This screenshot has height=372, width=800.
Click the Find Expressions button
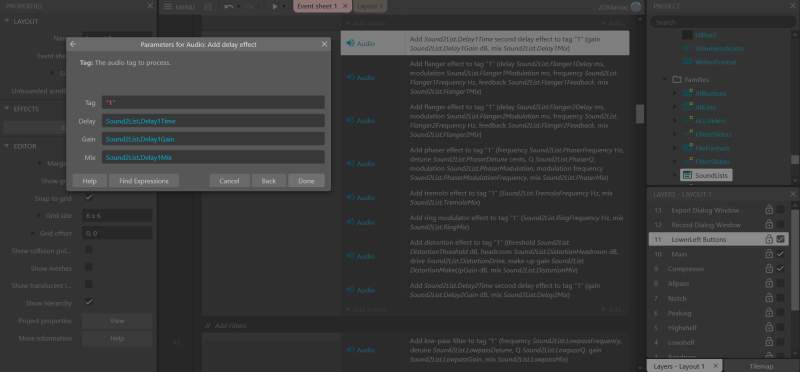[144, 181]
